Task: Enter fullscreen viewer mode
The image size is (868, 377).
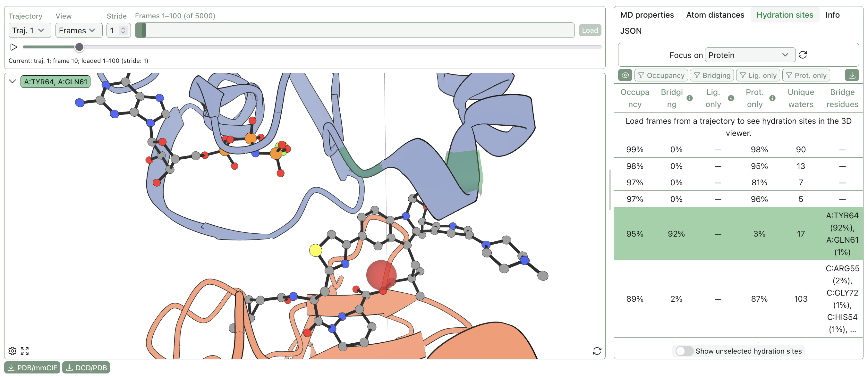Action: point(25,351)
